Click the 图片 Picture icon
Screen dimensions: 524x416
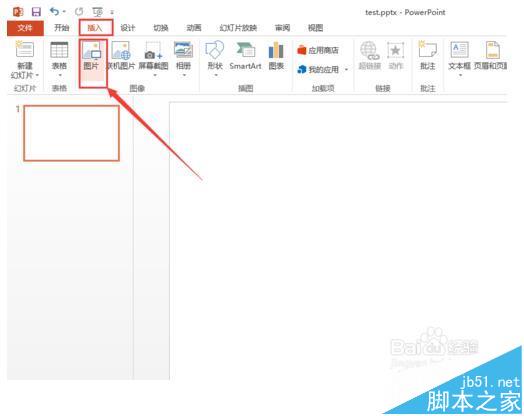coord(92,51)
